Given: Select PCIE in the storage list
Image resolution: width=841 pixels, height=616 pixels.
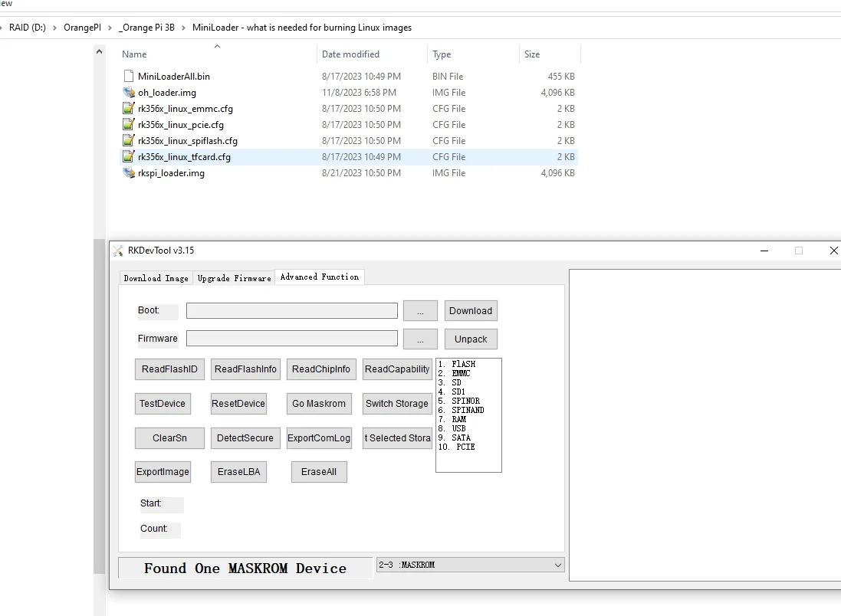Looking at the screenshot, I should coord(456,447).
